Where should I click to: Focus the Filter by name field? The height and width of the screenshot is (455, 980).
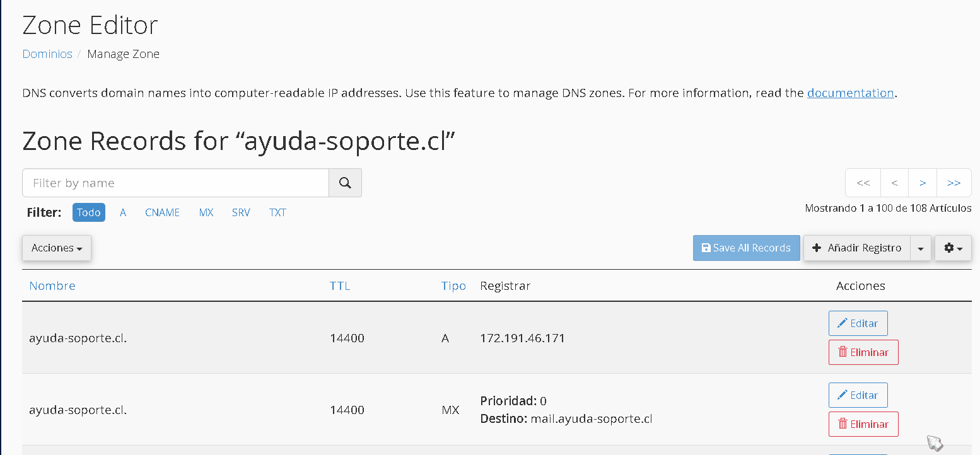tap(175, 183)
